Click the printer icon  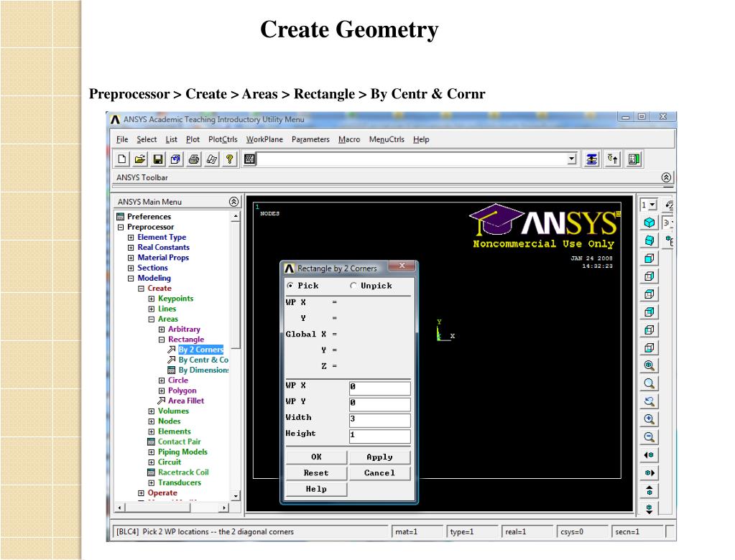[193, 159]
